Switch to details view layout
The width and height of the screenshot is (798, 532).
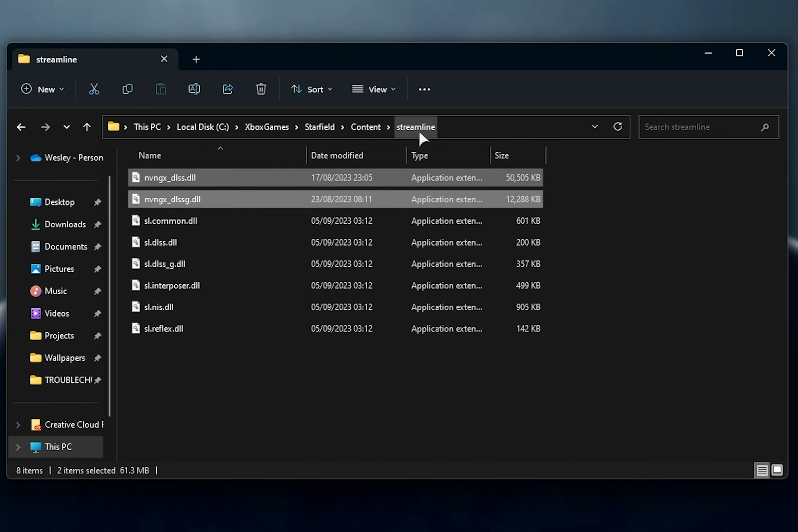click(x=762, y=470)
